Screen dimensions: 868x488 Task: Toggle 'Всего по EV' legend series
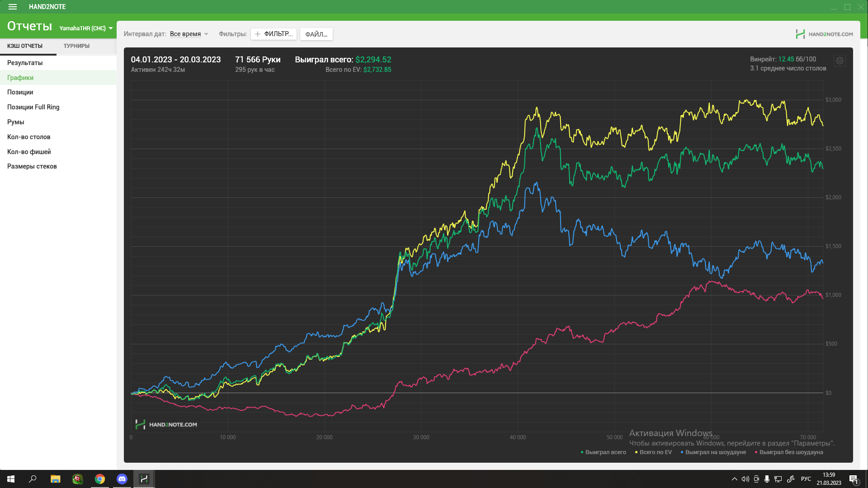pos(655,452)
